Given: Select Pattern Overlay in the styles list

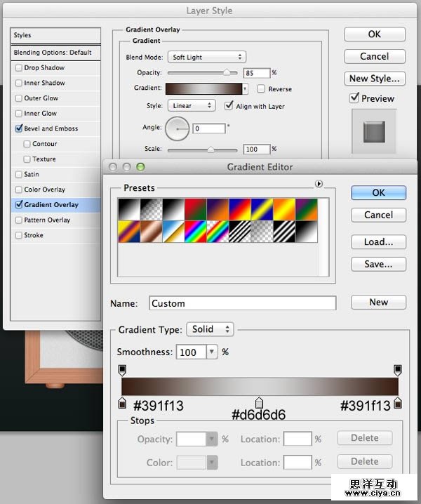Looking at the screenshot, I should tap(47, 220).
